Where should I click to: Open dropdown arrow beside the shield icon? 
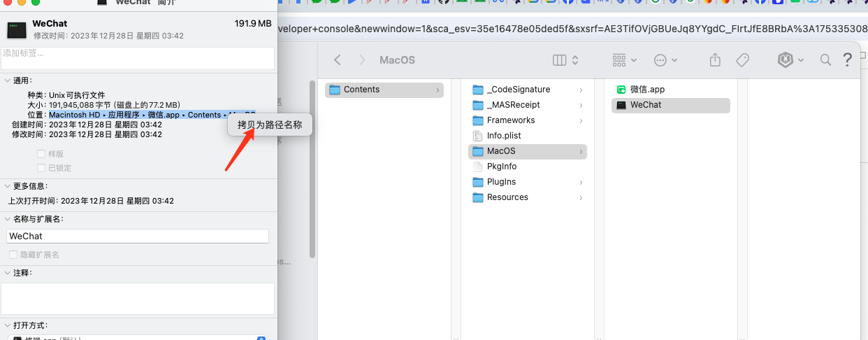click(800, 60)
